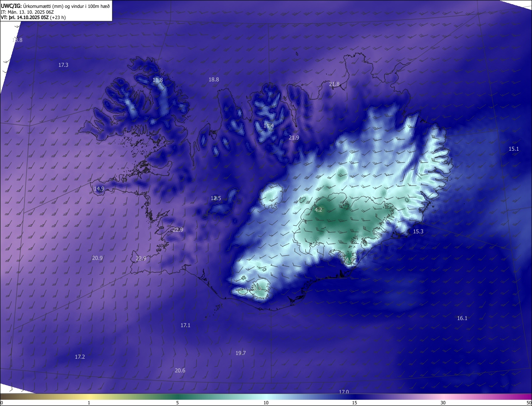Click the legend tick label 0

[2, 403]
